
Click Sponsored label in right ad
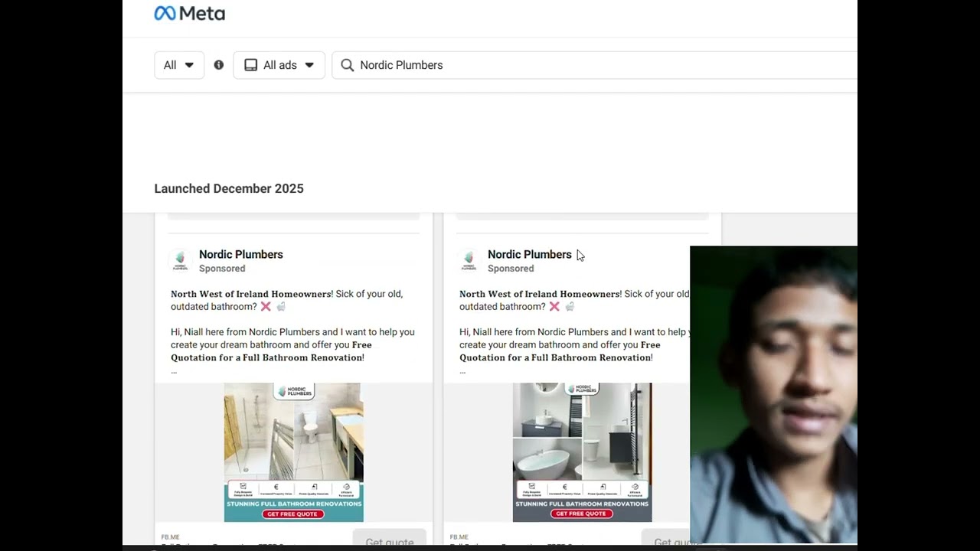coord(511,269)
